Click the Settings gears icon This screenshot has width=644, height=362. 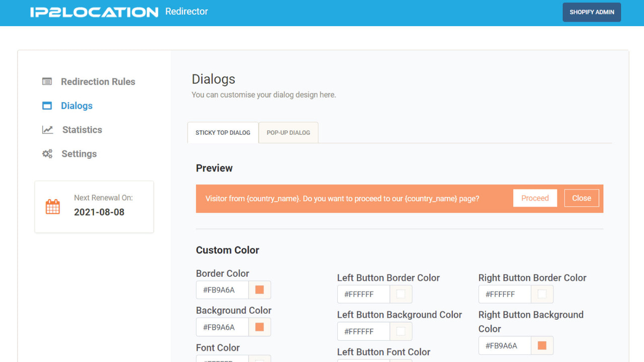coord(47,153)
